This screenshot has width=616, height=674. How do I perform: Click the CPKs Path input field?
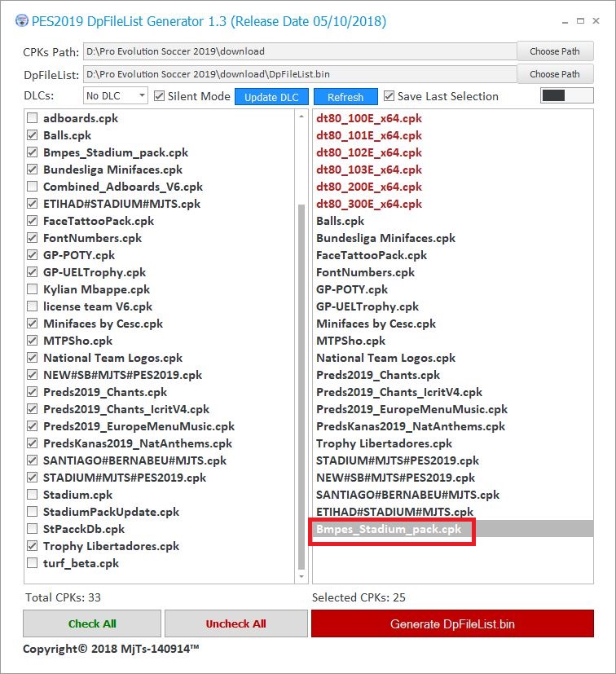tap(300, 51)
